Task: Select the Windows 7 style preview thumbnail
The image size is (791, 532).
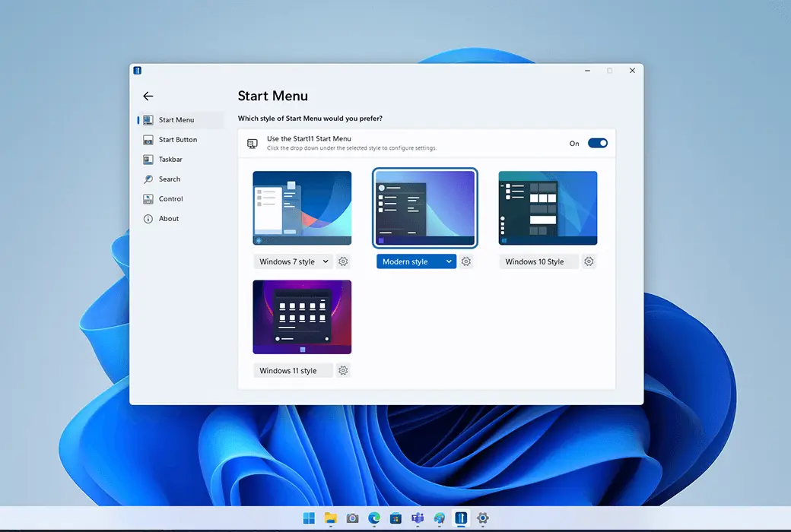Action: (x=302, y=208)
